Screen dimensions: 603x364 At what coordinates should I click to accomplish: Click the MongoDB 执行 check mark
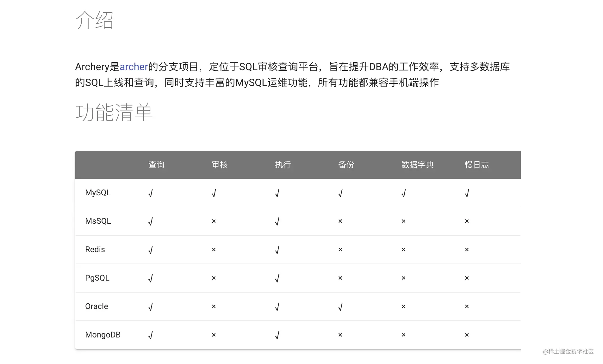pos(277,335)
